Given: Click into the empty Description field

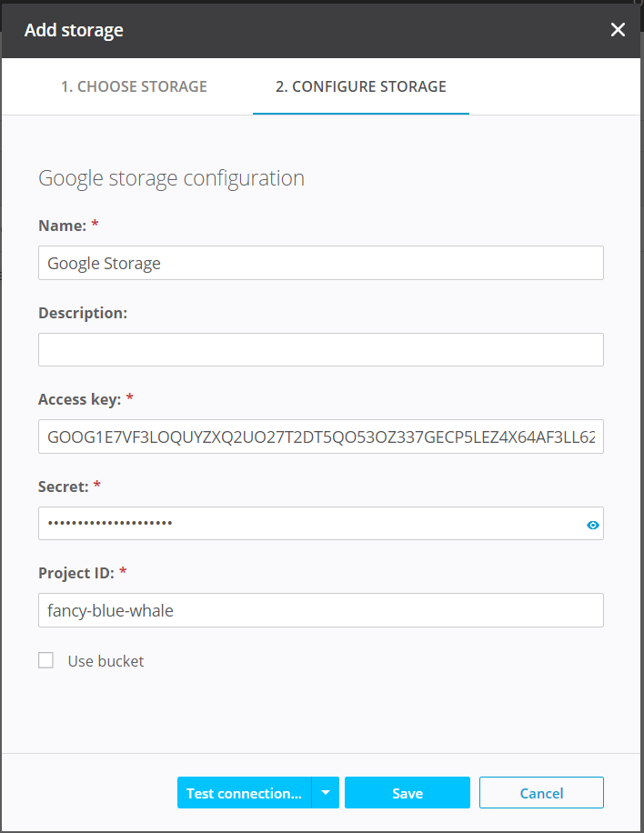Looking at the screenshot, I should point(320,349).
